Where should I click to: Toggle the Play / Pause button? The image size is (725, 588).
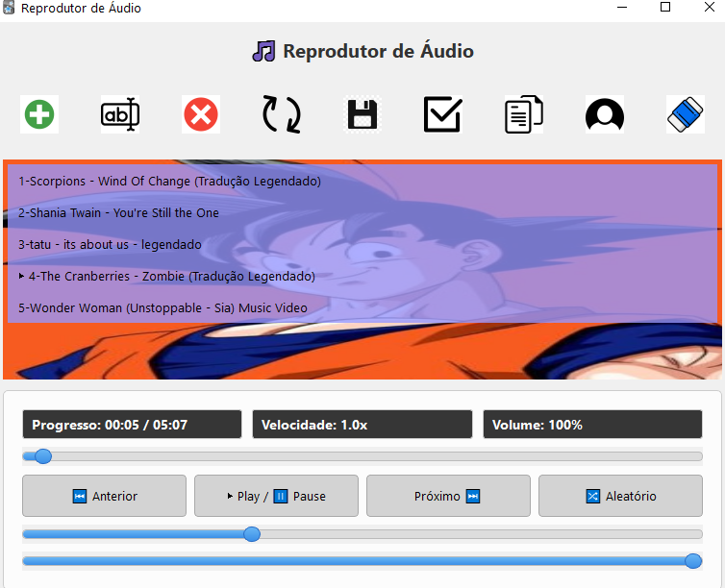pos(276,496)
